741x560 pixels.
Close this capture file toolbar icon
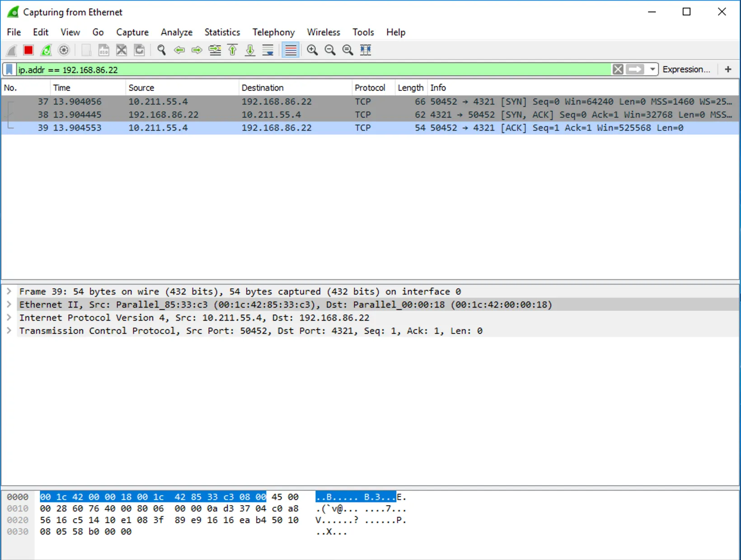(122, 50)
